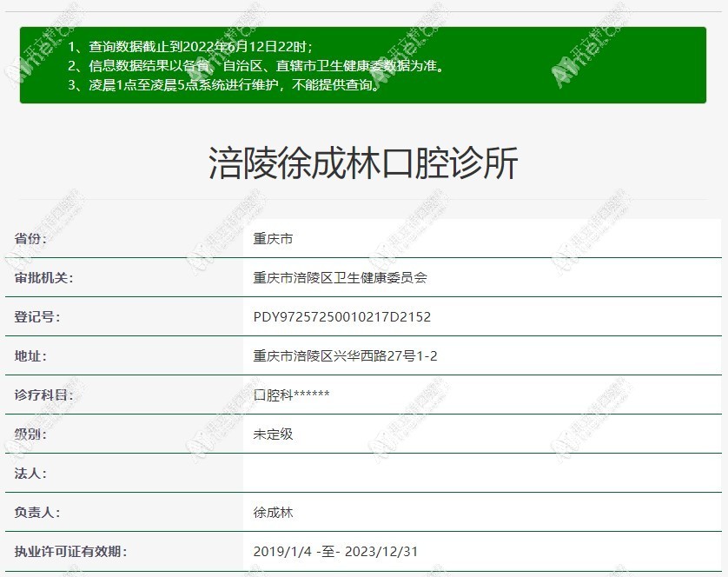Click validity period 2019/1/4 -至- 2023/12/31
This screenshot has height=577, width=728.
(335, 552)
